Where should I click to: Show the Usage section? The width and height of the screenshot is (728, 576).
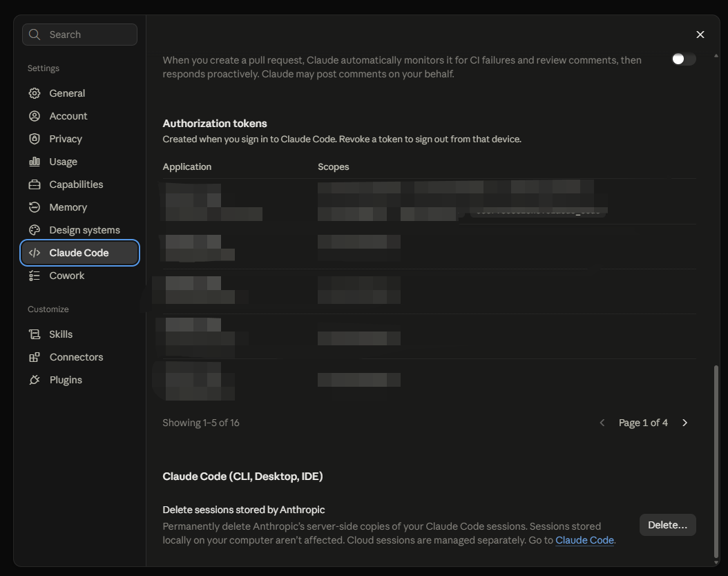pyautogui.click(x=80, y=162)
